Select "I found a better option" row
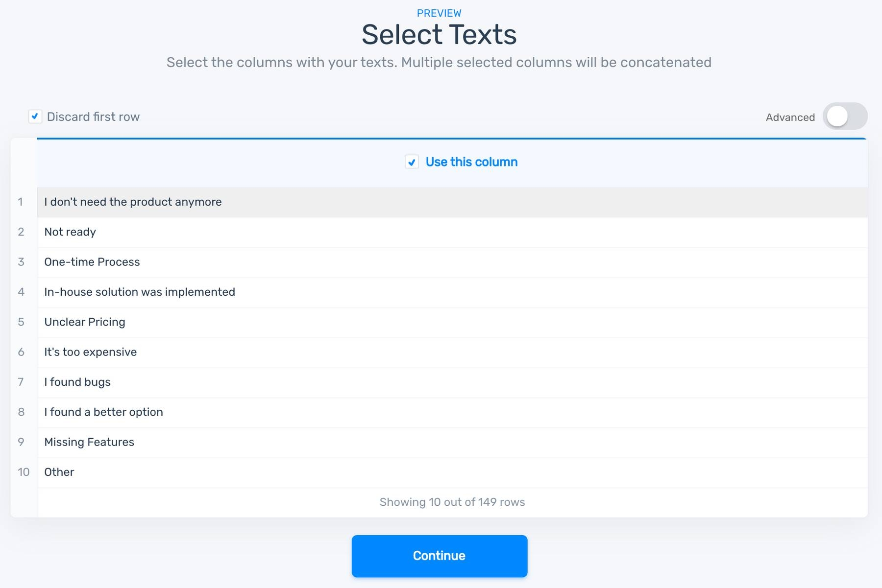 tap(103, 412)
